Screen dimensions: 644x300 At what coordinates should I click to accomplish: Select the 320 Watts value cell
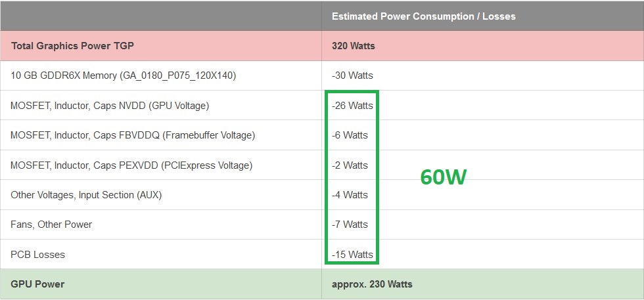pos(354,45)
